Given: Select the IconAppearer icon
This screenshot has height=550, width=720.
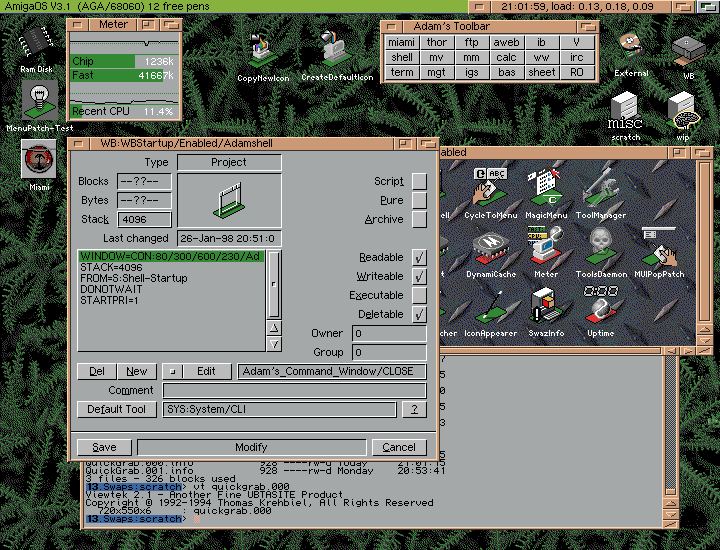Looking at the screenshot, I should pos(489,309).
